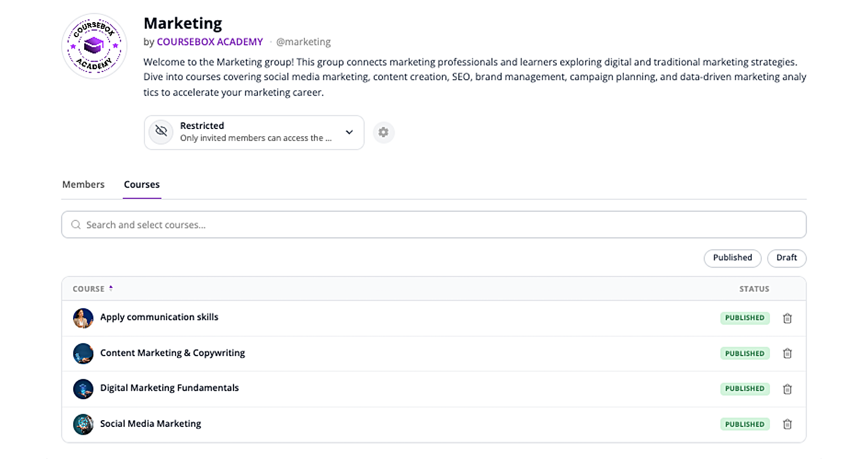Click Published badge for Apply communication skills

click(x=745, y=318)
